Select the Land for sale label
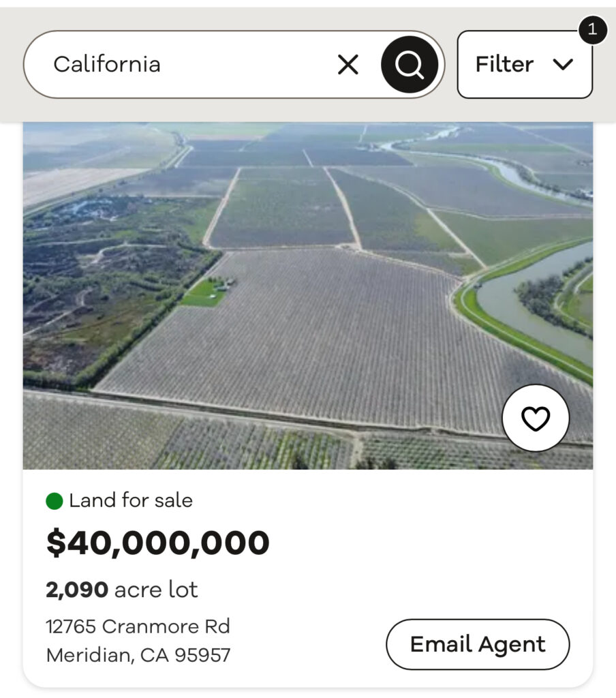This screenshot has height=698, width=616. pos(131,501)
